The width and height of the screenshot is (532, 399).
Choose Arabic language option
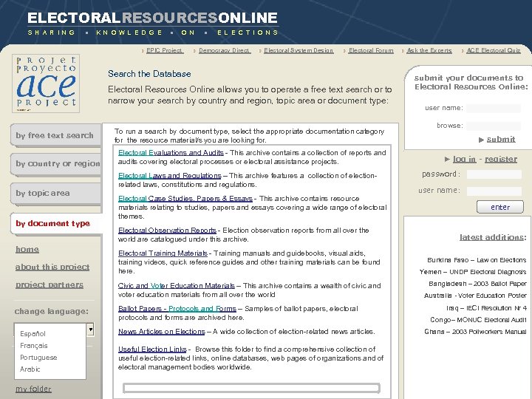pos(30,369)
